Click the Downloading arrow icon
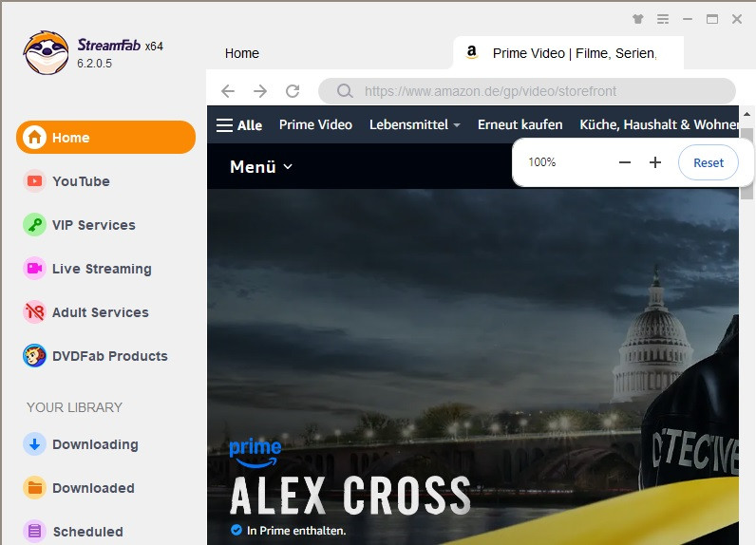Screen dimensions: 756x545 coord(34,443)
